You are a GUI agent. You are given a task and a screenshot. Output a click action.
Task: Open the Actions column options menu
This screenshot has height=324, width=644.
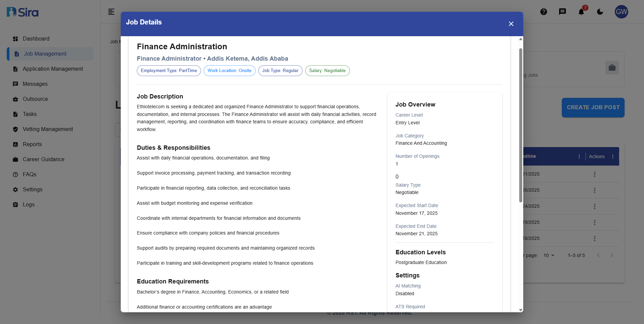click(x=613, y=156)
